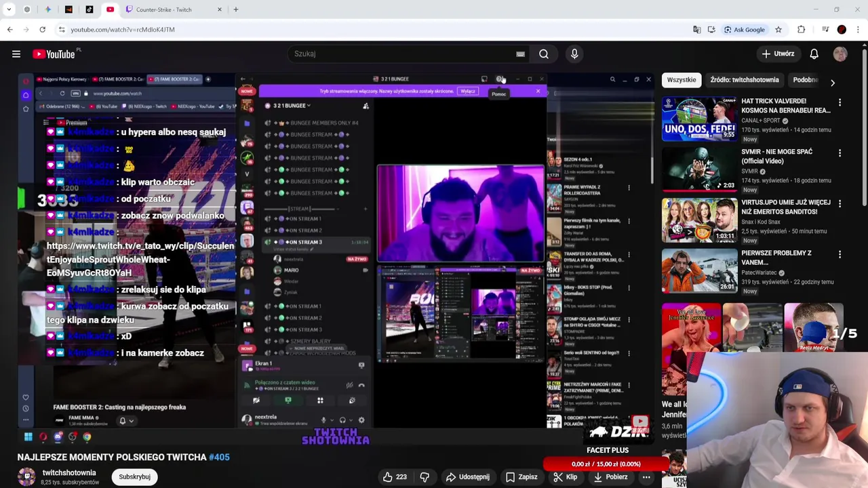Open the twitch.tv clip link in chat
The image size is (868, 488).
coord(141,259)
